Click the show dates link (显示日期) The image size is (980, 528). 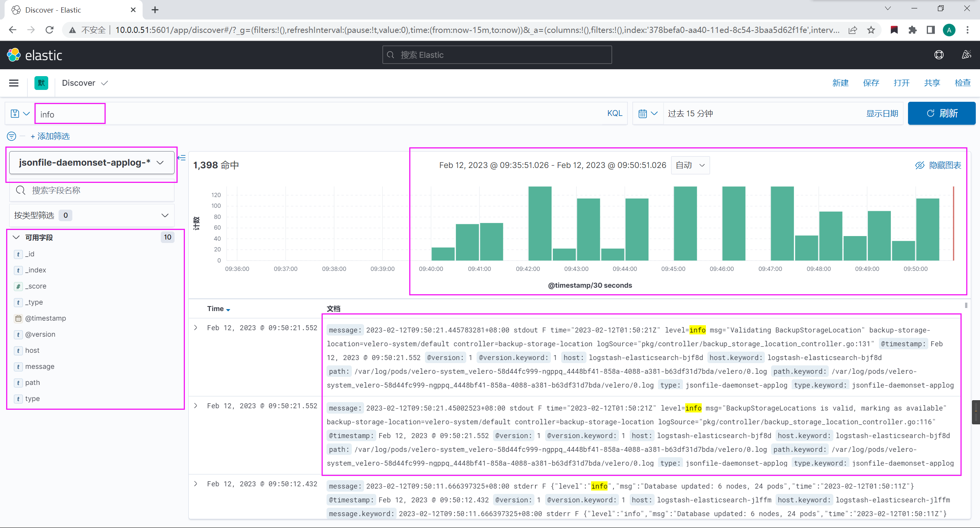click(882, 114)
